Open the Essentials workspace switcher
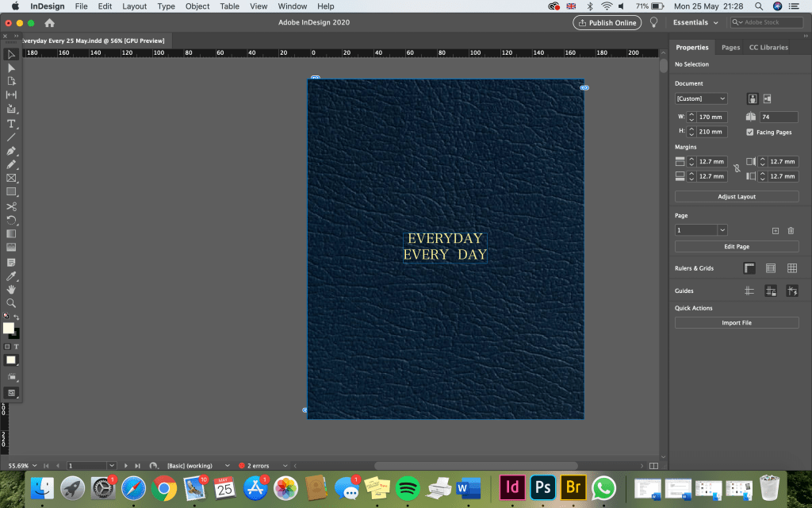This screenshot has height=508, width=812. (695, 23)
